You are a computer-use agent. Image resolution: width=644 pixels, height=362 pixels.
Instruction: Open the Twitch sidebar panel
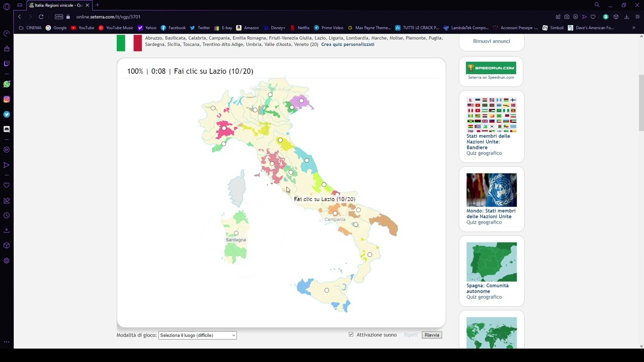pyautogui.click(x=7, y=64)
